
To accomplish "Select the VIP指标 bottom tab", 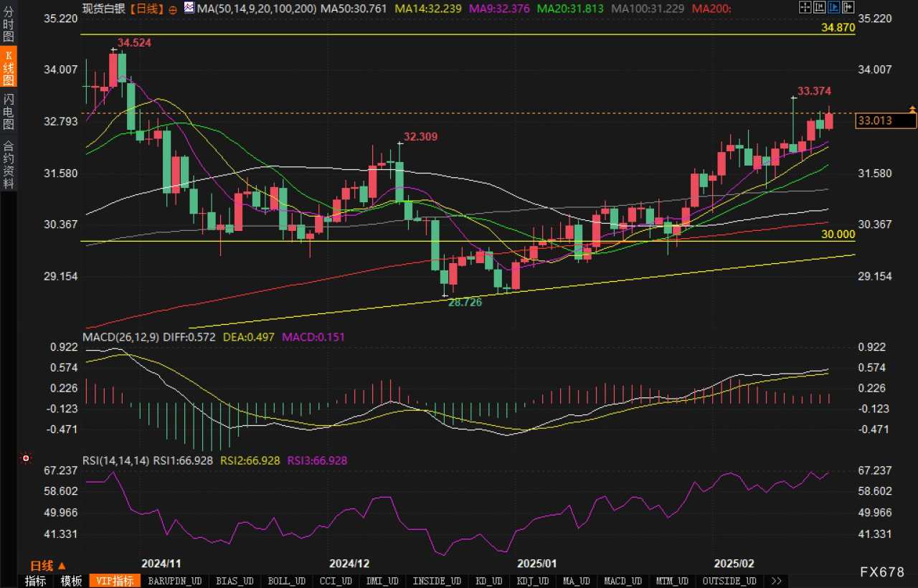I will point(115,581).
